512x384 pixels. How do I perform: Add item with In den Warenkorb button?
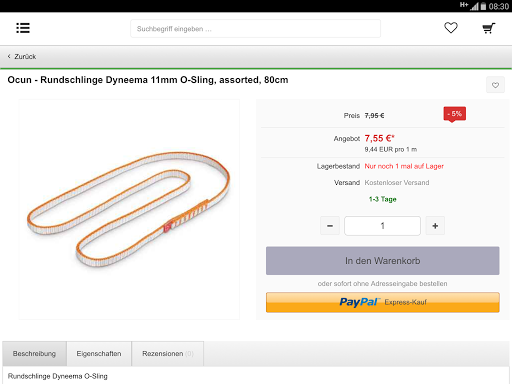click(x=383, y=261)
